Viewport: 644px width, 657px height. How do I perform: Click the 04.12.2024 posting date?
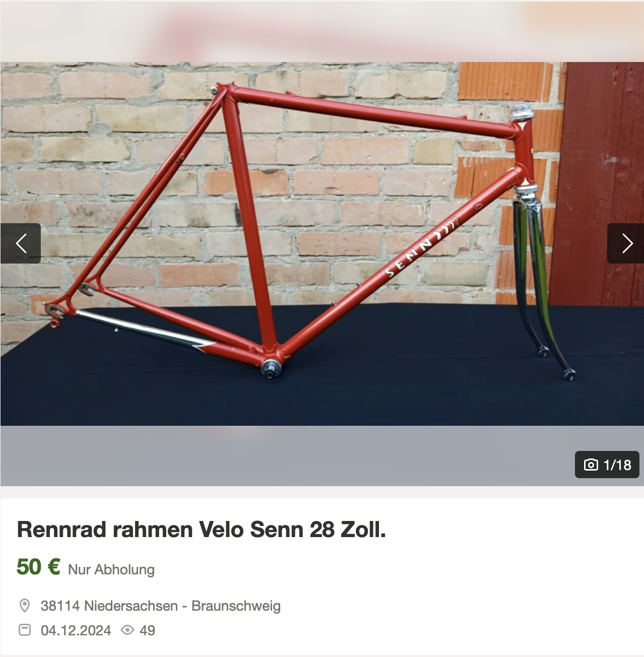[76, 630]
